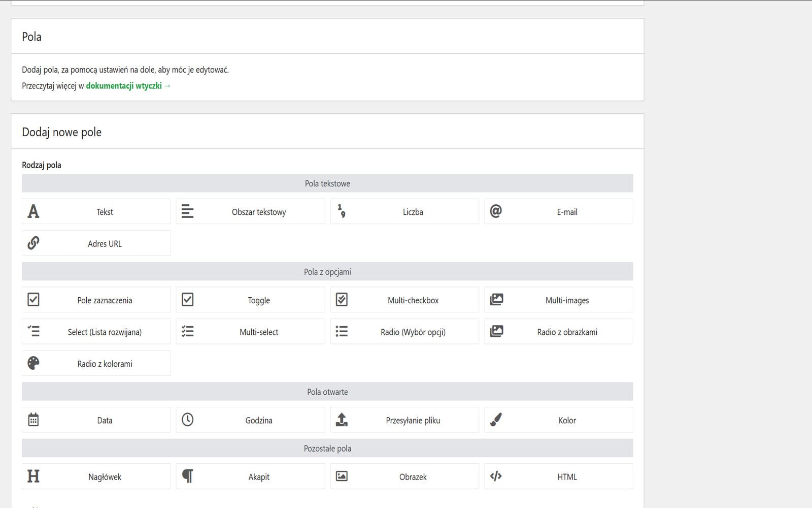This screenshot has height=508, width=812.
Task: Click the calendar icon for Data
Action: click(x=33, y=420)
